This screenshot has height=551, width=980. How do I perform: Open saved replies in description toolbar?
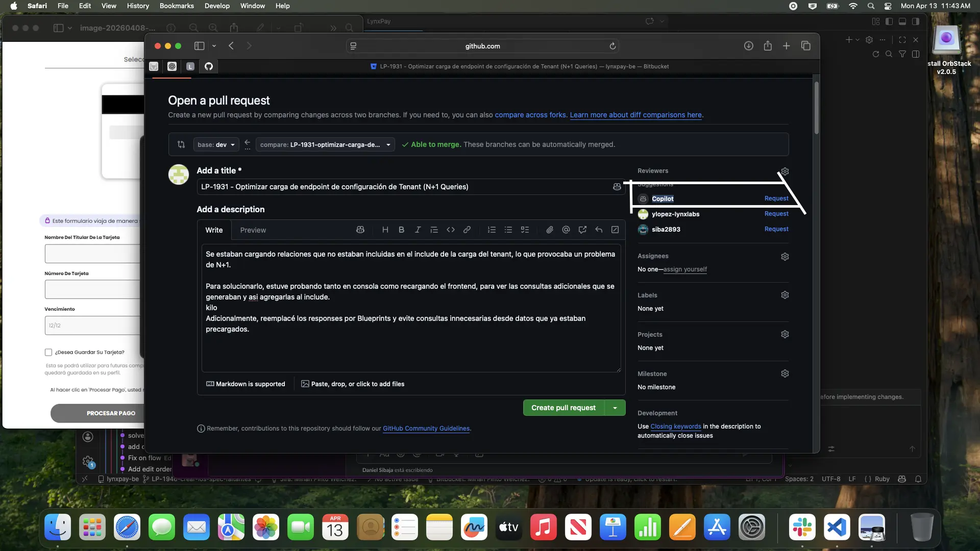tap(599, 230)
